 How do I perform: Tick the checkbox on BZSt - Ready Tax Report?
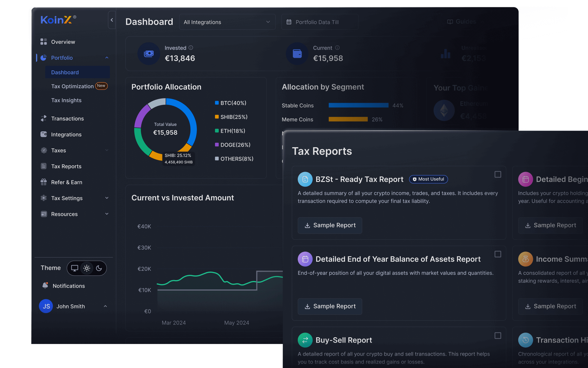pos(498,174)
